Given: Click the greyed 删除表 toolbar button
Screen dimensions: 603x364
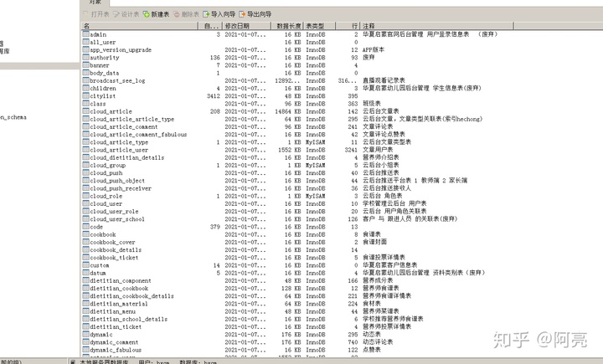Looking at the screenshot, I should coord(186,14).
